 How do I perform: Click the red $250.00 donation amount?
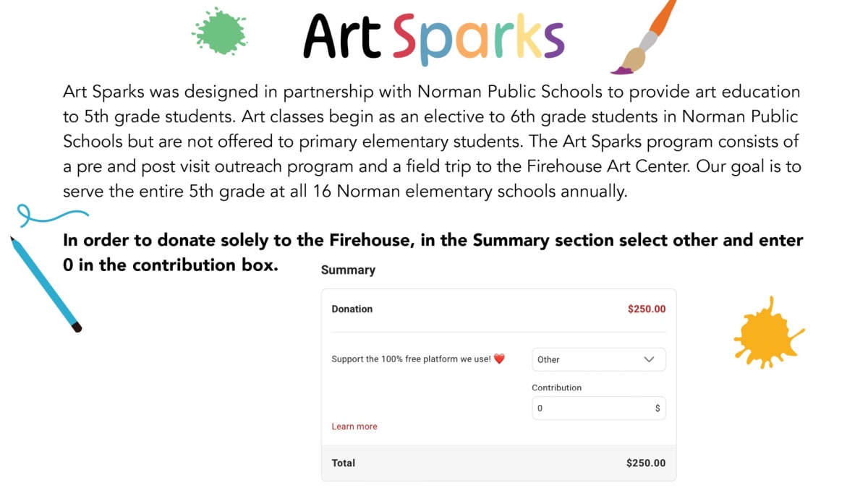647,309
